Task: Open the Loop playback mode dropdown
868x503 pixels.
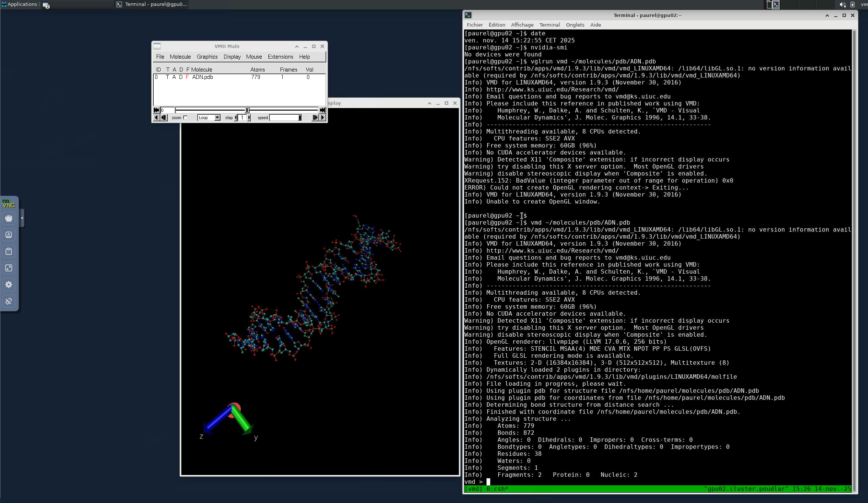Action: [217, 118]
